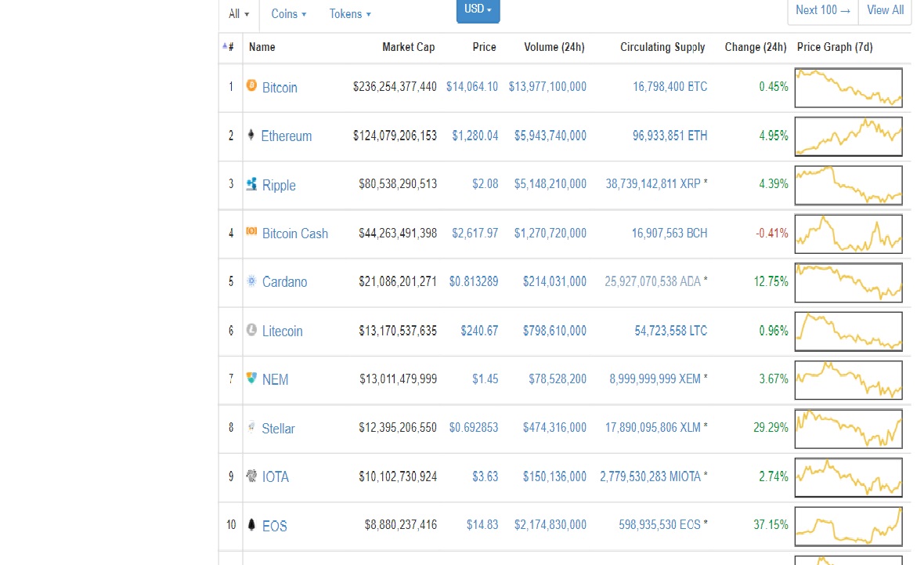Click Cardano price $0.813289
This screenshot has height=565, width=924.
tap(474, 281)
